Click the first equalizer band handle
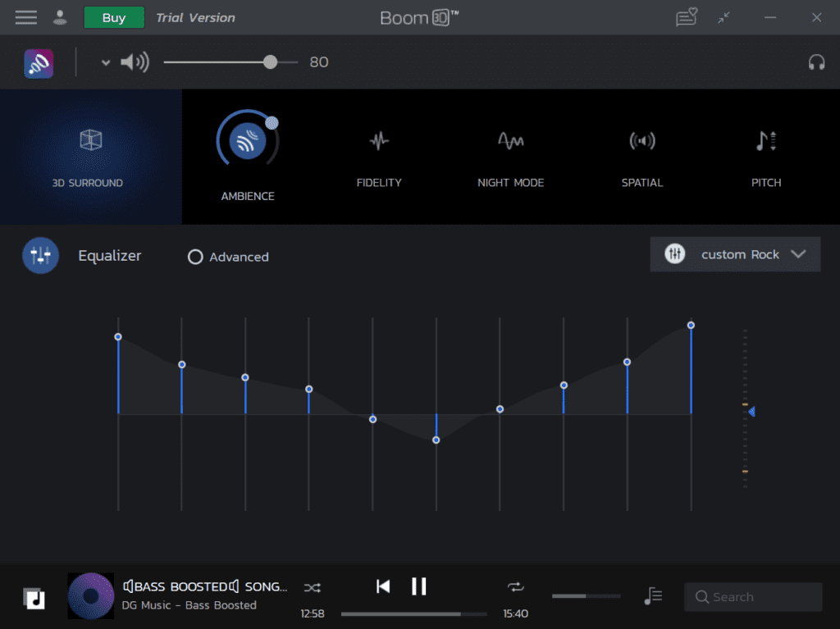Viewport: 840px width, 629px height. (118, 337)
